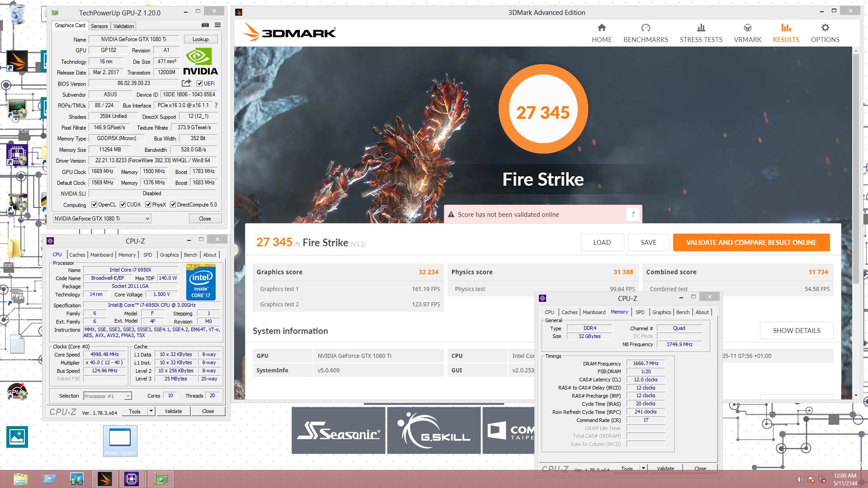Viewport: 868px width, 488px height.
Task: Open the GPU-Z hamburger menu
Action: [218, 25]
